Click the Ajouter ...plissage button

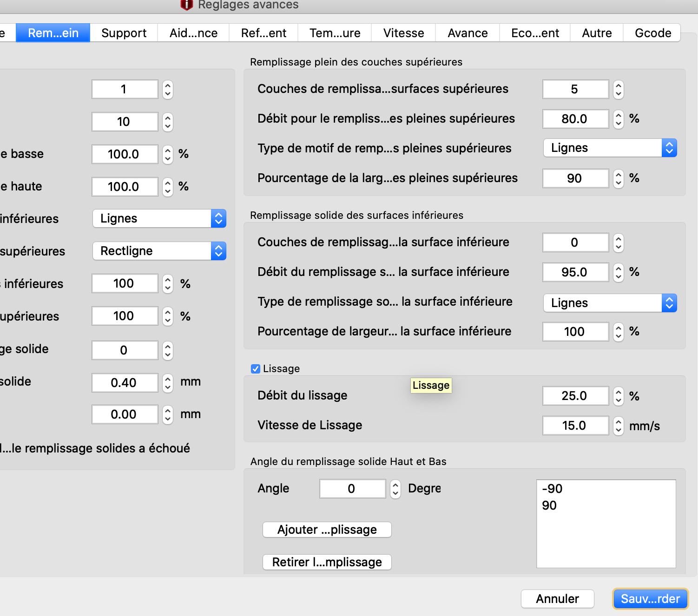tap(327, 530)
